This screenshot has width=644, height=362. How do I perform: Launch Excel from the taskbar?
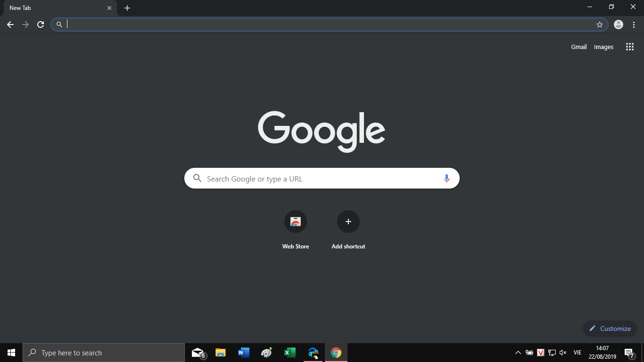pos(290,353)
